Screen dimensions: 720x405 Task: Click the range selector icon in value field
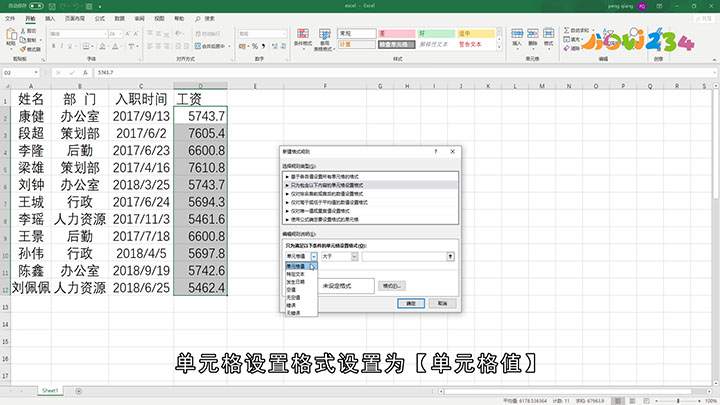click(450, 256)
